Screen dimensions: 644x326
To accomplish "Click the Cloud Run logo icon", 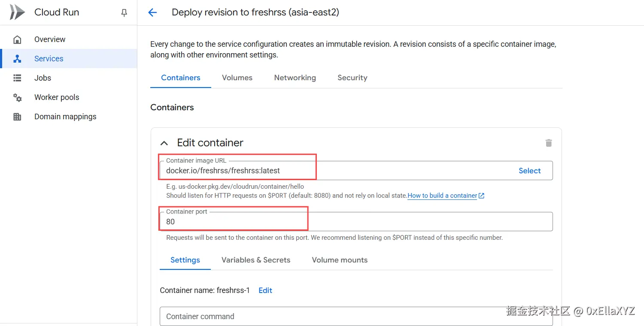I will (x=17, y=12).
